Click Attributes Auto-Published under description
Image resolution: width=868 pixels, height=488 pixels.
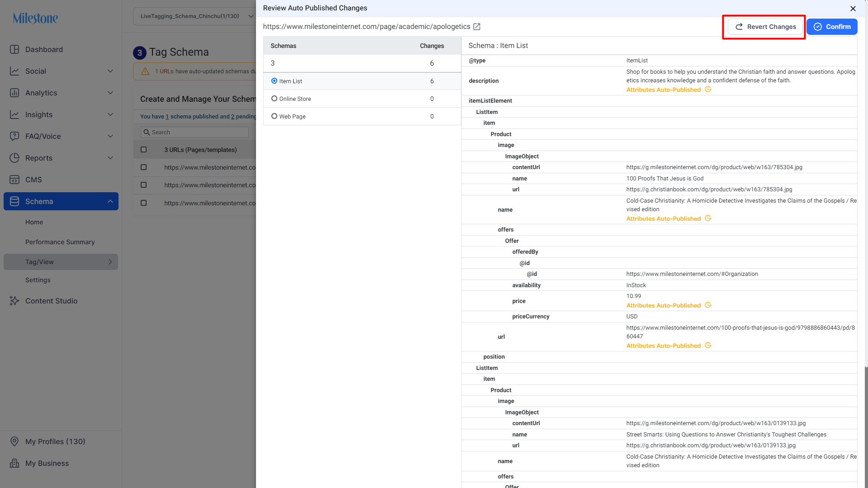point(664,90)
